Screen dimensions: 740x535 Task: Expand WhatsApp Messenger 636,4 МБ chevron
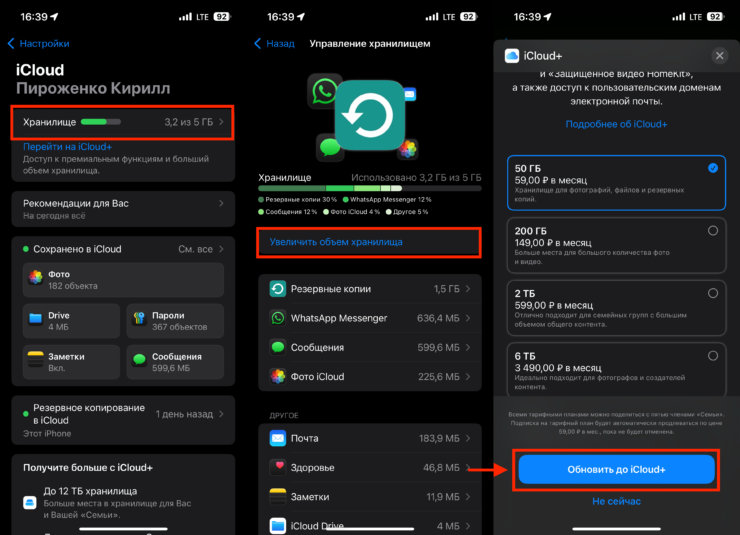[x=468, y=318]
